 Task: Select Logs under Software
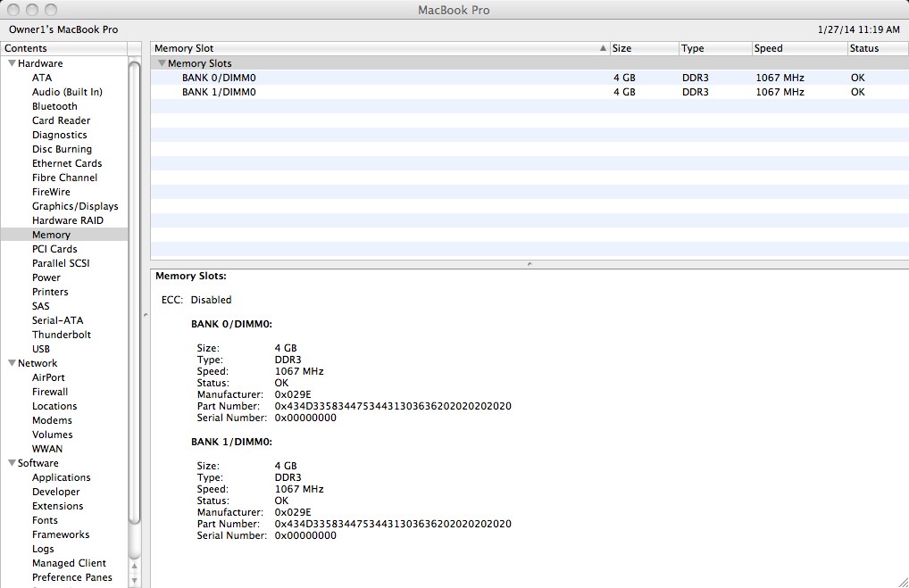pos(43,549)
